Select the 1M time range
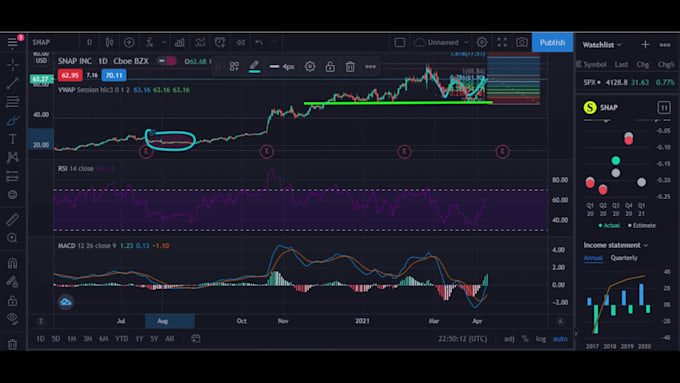This screenshot has height=383, width=680. point(72,339)
